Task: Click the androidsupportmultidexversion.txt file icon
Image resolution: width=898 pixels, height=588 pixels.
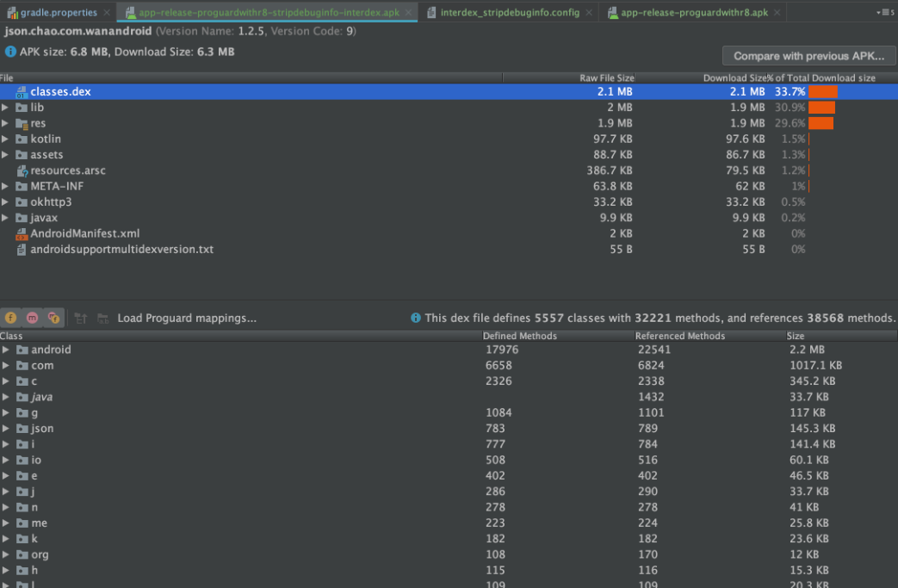Action: [22, 249]
